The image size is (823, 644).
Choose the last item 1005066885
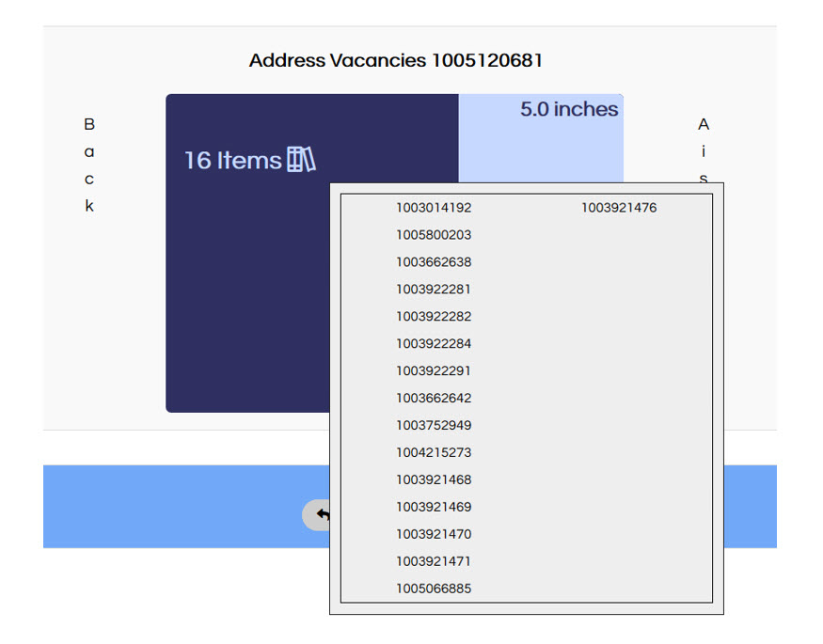click(434, 589)
